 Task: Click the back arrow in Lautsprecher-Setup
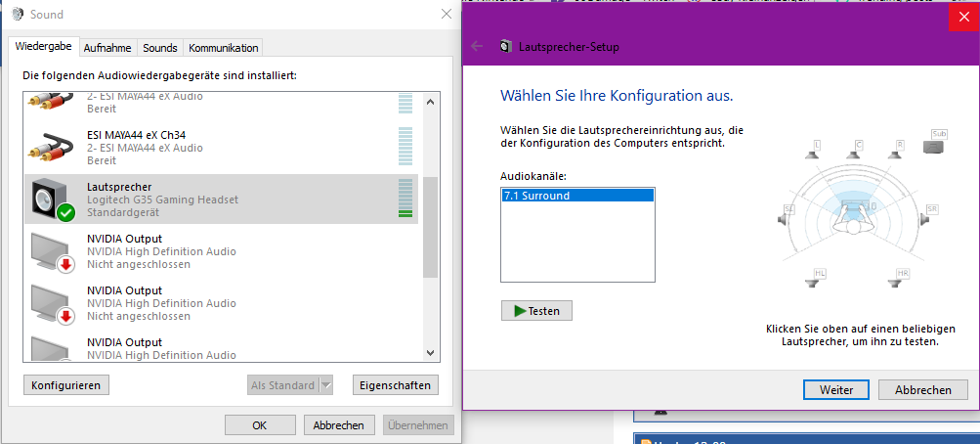pyautogui.click(x=477, y=46)
